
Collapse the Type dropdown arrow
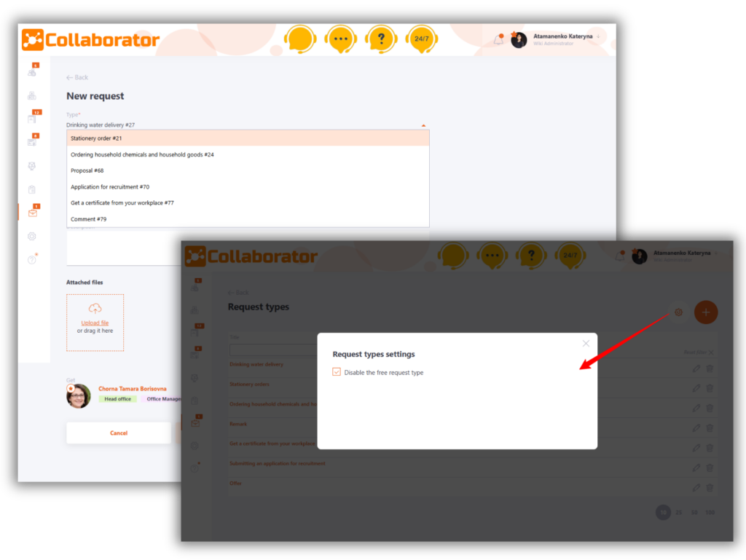(x=423, y=125)
